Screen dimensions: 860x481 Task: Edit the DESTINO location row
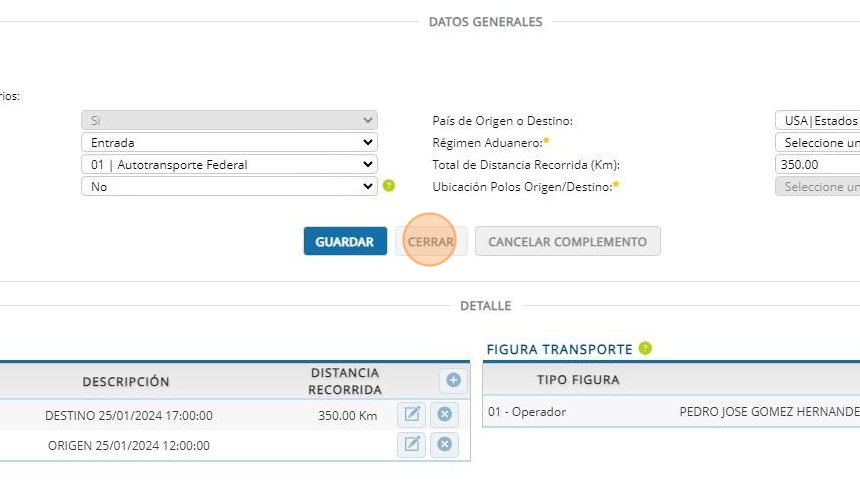pos(412,415)
